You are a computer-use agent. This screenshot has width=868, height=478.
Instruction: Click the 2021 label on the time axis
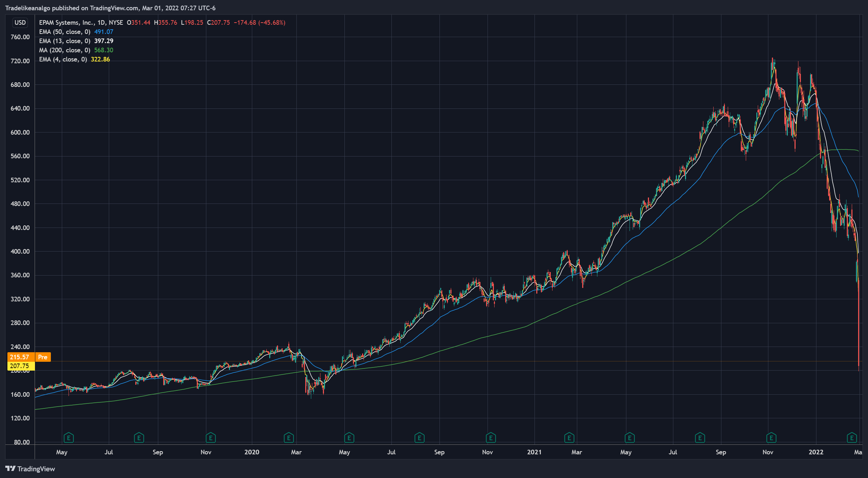click(534, 452)
